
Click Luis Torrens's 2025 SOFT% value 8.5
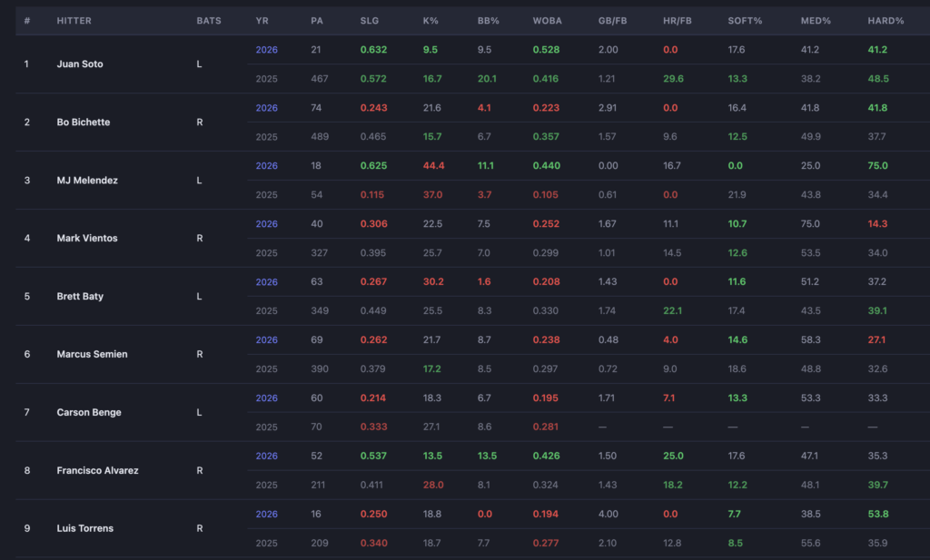coord(736,544)
